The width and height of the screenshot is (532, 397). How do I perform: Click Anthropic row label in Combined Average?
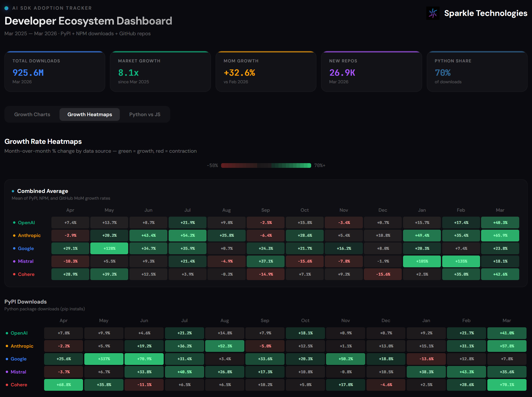click(x=29, y=235)
